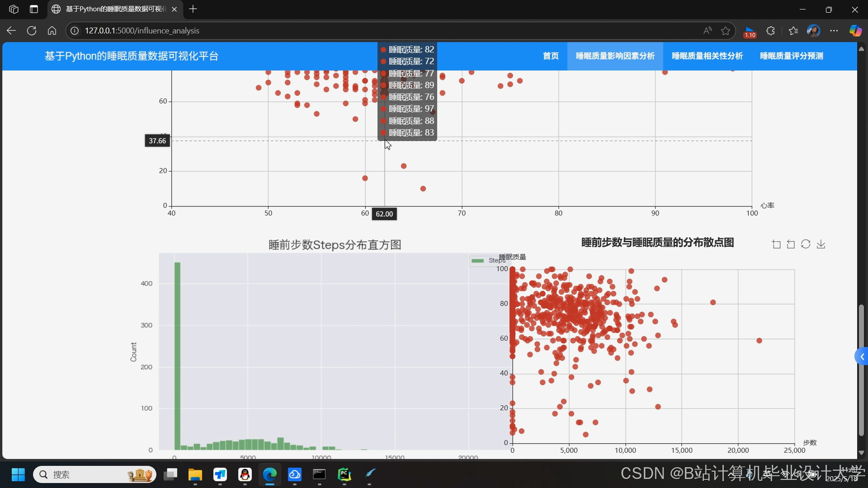This screenshot has height=488, width=868.
Task: Open tab actions menu button
Action: pos(34,9)
